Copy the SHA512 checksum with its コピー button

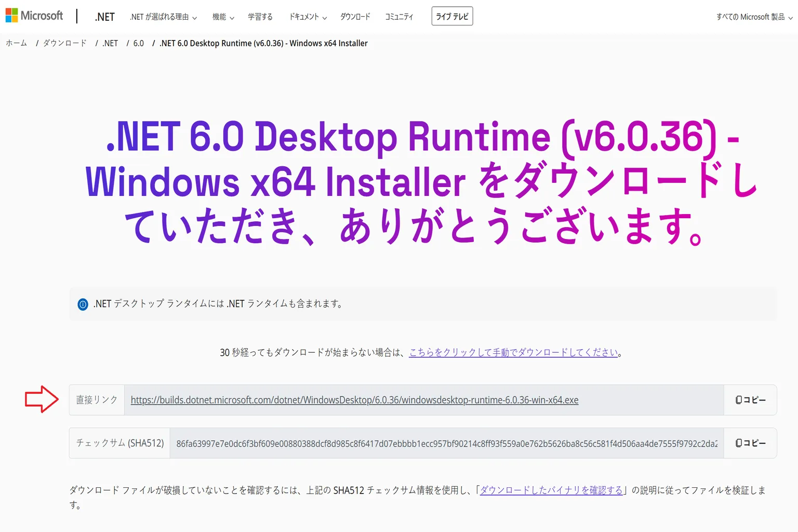(750, 443)
